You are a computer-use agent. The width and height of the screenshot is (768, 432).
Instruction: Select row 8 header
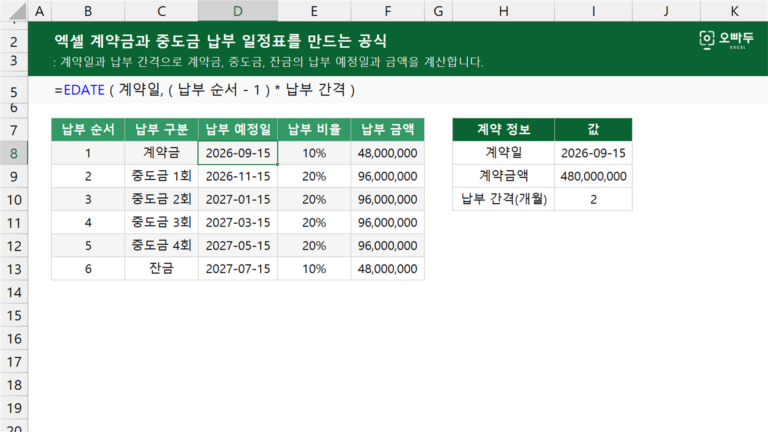[x=14, y=153]
